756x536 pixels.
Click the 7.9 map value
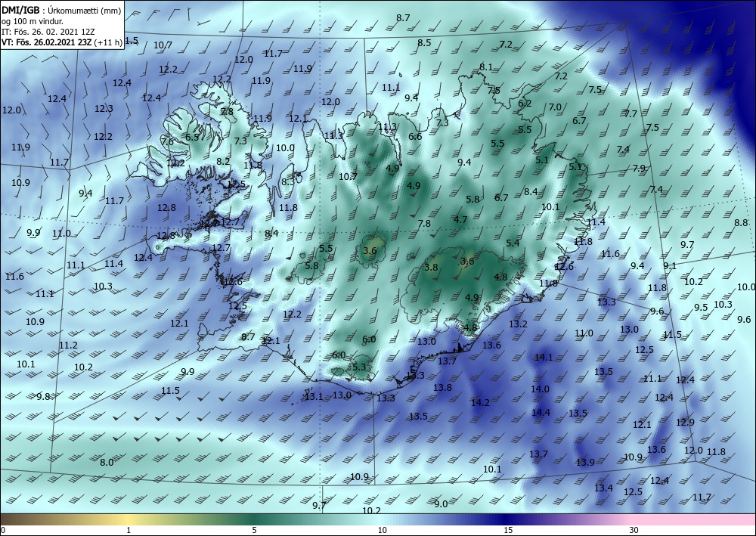tap(639, 169)
